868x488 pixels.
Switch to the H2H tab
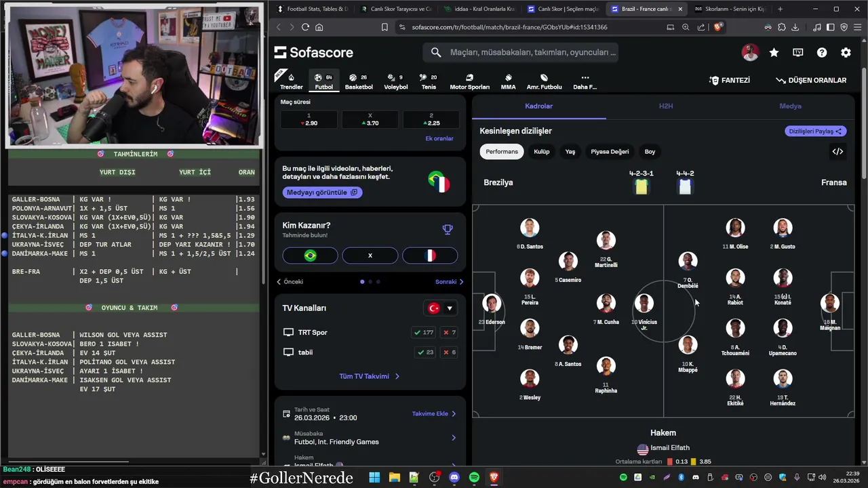(x=666, y=106)
